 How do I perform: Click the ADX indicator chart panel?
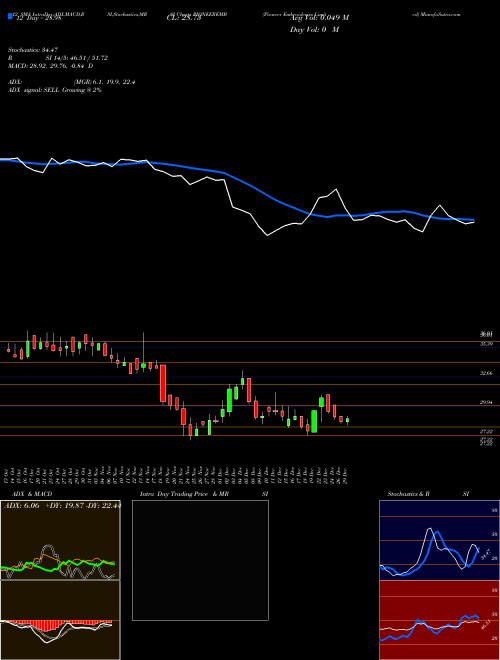coord(60,540)
